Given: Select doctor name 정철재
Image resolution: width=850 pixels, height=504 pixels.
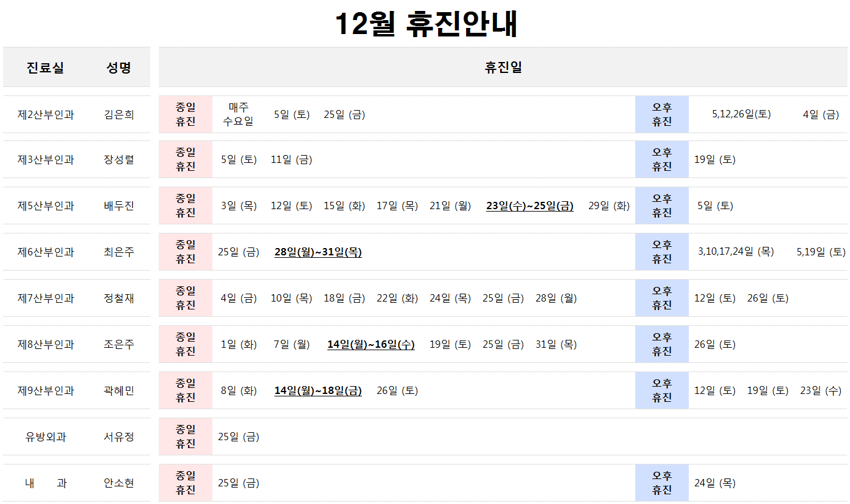Looking at the screenshot, I should tap(119, 299).
